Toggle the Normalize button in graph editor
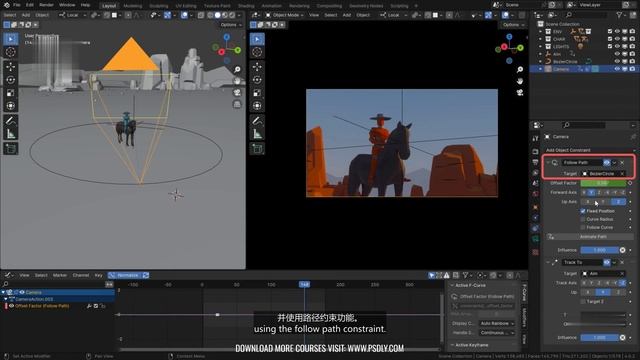The image size is (640, 360). pos(124,275)
